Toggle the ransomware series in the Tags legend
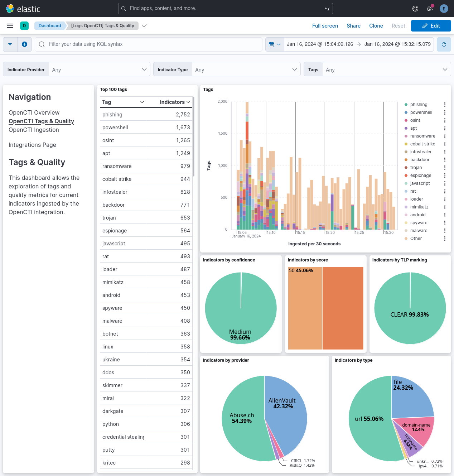The image size is (454, 476). 423,136
